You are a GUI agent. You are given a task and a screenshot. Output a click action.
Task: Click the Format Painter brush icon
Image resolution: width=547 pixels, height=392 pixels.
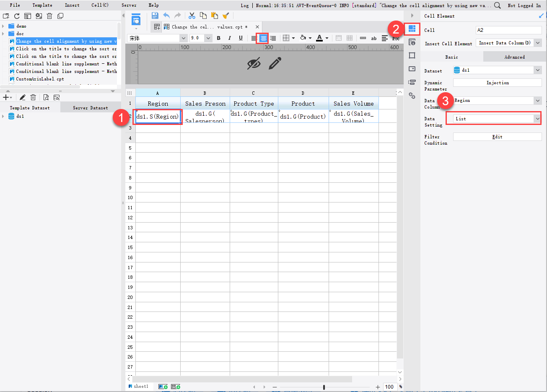pyautogui.click(x=226, y=15)
